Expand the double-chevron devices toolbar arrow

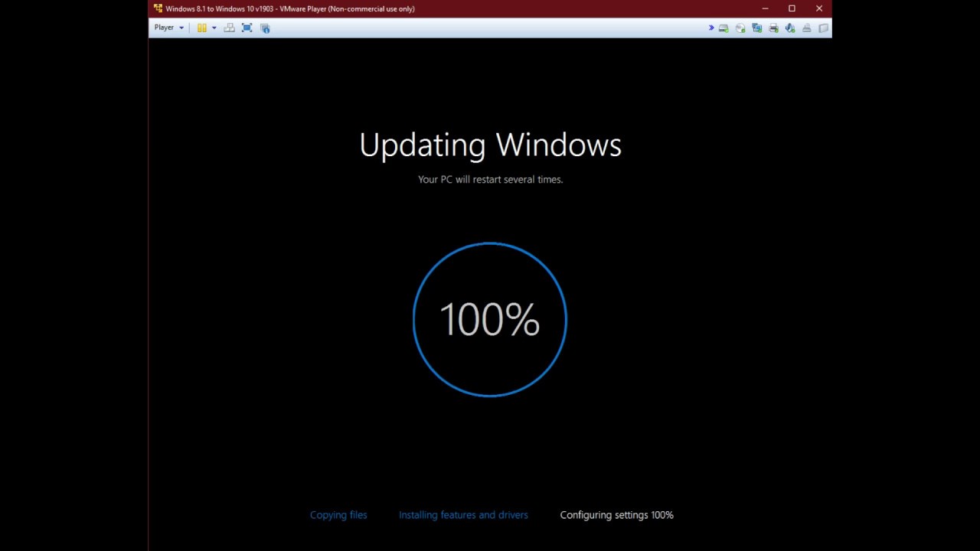click(x=711, y=28)
